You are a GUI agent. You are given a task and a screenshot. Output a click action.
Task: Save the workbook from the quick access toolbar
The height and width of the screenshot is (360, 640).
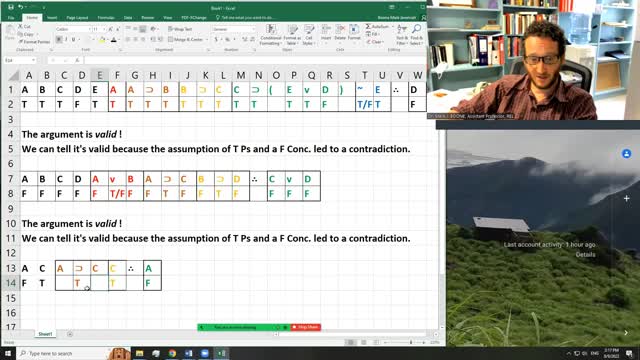(11, 7)
